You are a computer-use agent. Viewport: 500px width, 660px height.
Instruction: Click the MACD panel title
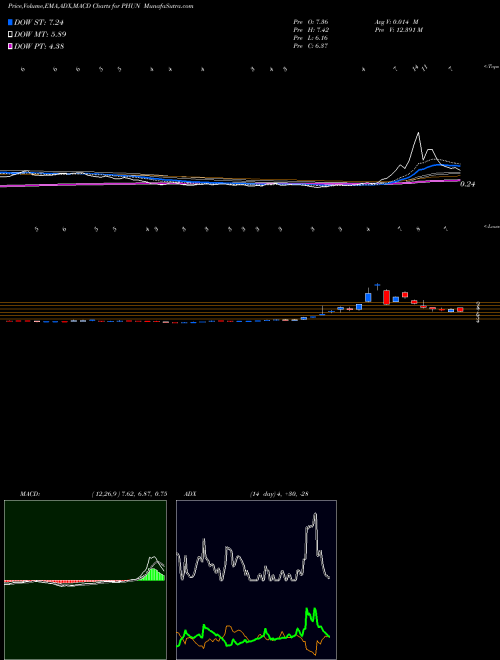click(30, 493)
